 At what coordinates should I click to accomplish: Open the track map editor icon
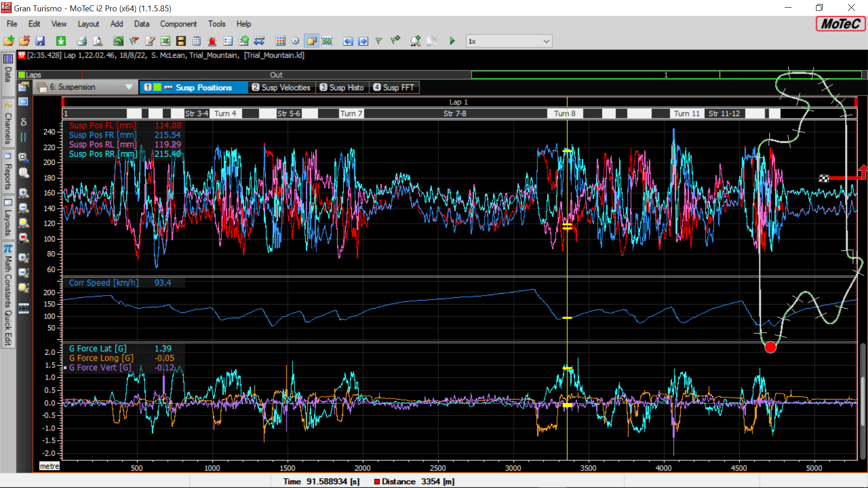[x=118, y=41]
